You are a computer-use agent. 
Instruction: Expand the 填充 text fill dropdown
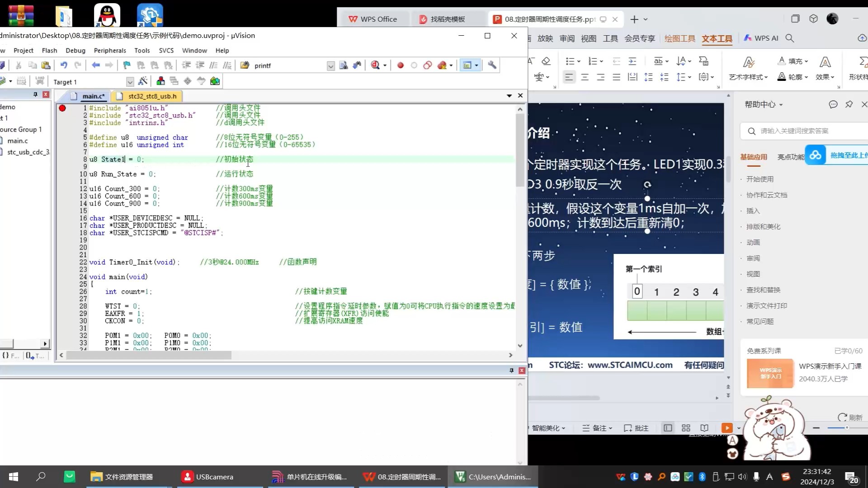807,61
